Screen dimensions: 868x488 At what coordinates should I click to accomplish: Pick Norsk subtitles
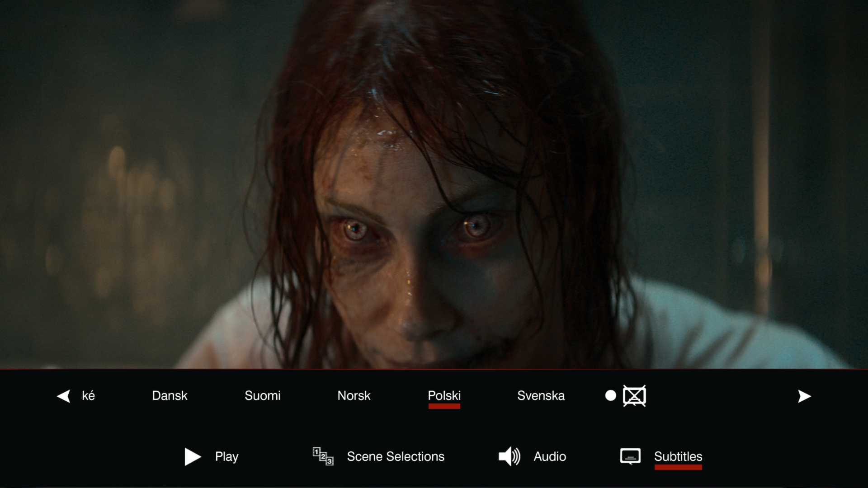pyautogui.click(x=354, y=396)
